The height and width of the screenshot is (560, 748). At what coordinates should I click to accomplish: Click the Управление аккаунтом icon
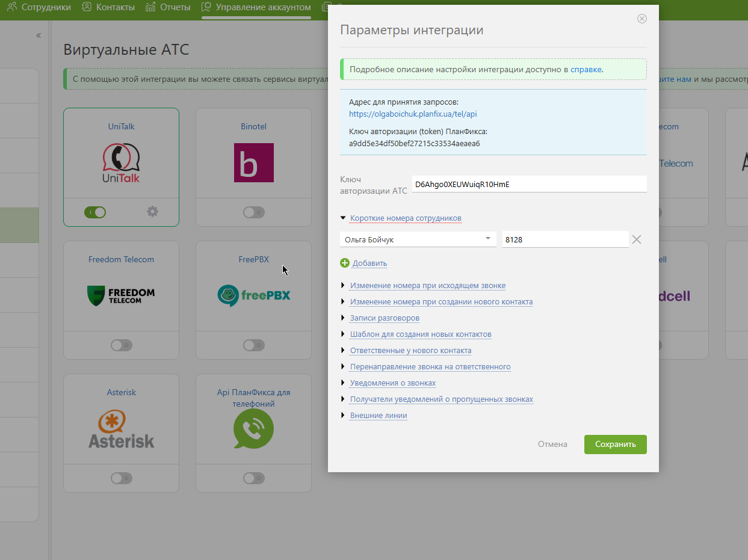click(x=206, y=7)
